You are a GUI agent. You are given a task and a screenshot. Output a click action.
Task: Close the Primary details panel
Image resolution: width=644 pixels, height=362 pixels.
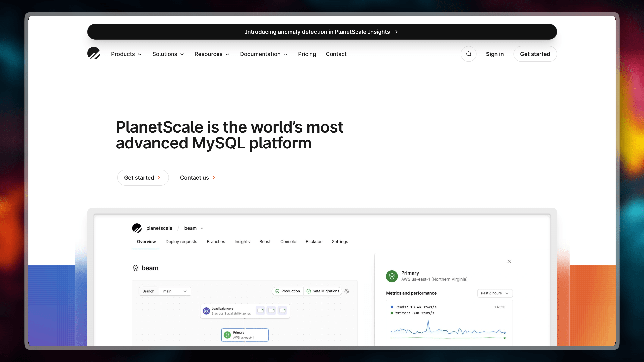pyautogui.click(x=509, y=261)
